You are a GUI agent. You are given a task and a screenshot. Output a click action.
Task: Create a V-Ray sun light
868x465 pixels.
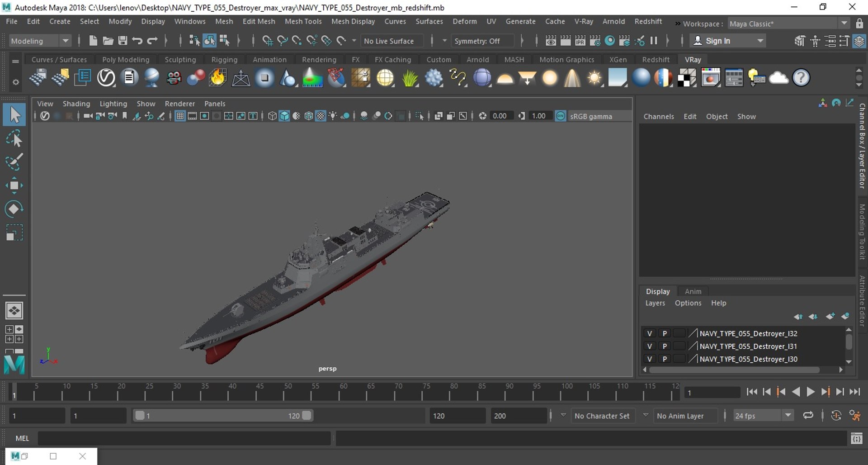pyautogui.click(x=594, y=78)
